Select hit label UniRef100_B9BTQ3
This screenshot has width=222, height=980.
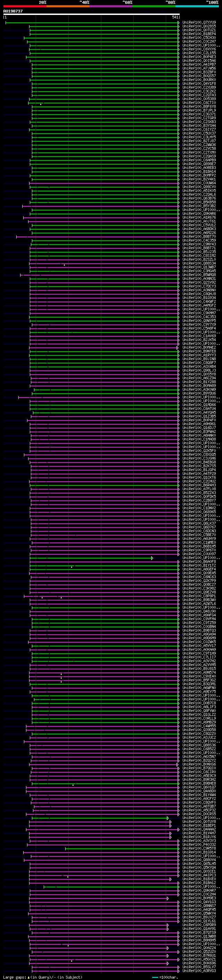pyautogui.click(x=199, y=630)
